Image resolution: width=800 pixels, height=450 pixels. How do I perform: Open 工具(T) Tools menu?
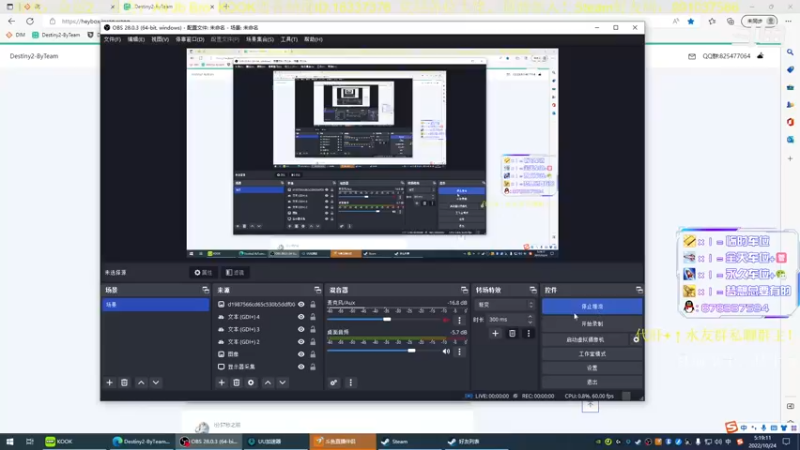pos(289,39)
